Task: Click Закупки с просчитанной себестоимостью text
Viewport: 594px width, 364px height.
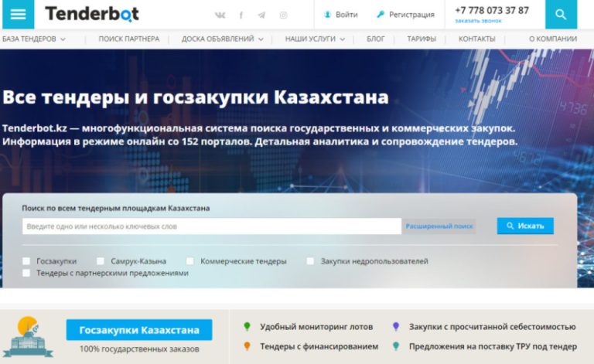Action: coord(493,327)
